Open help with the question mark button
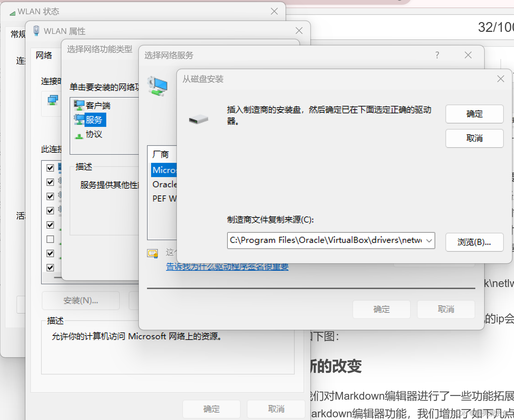The image size is (514, 420). 437,55
